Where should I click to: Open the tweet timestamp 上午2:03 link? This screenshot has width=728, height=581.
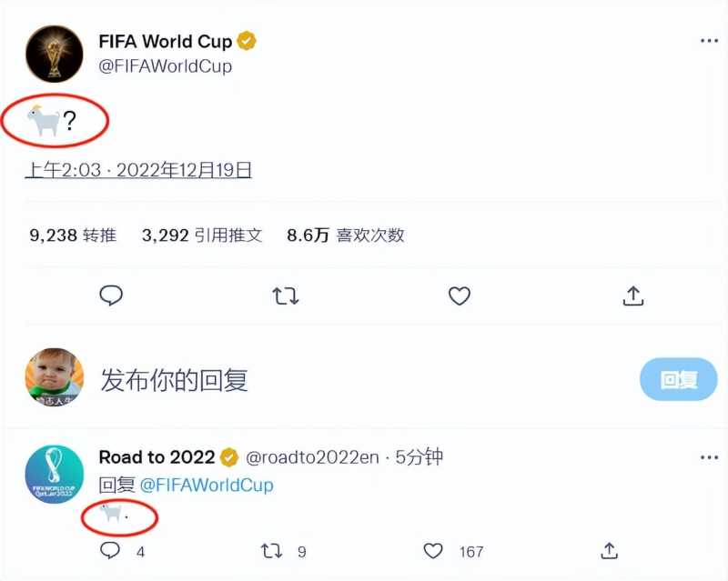pyautogui.click(x=138, y=170)
